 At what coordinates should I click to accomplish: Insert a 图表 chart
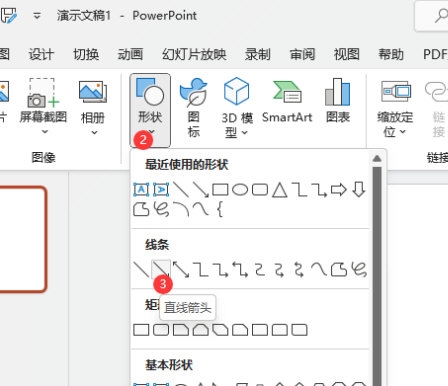[x=338, y=101]
